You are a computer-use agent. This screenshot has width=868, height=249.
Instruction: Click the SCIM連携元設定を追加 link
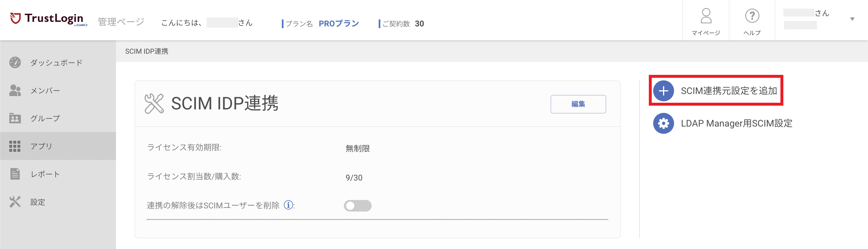[x=729, y=91]
